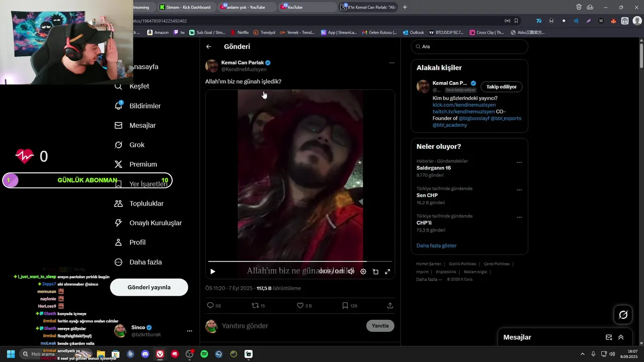Click Takip ediliyor button
The width and height of the screenshot is (644, 362).
coord(502,87)
